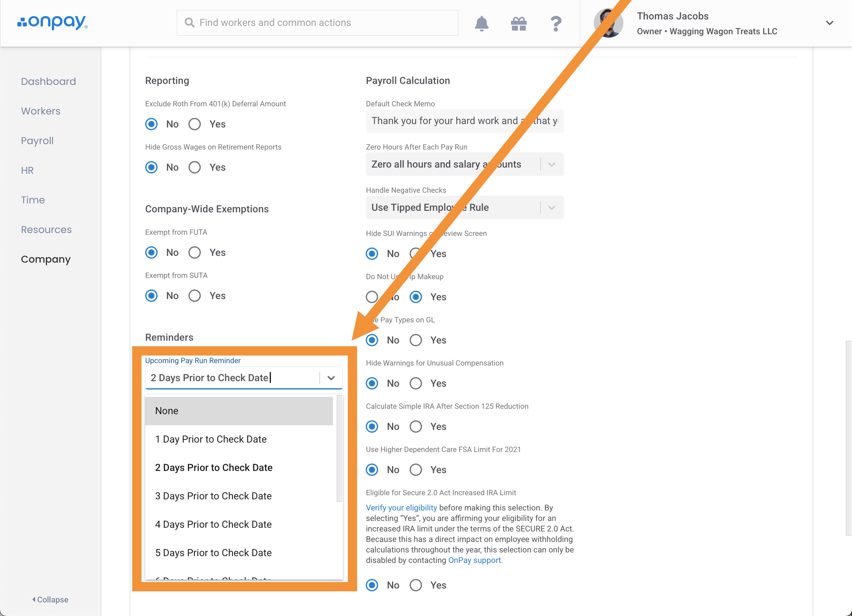Click the OnPay support link
Viewport: 852px width, 616px height.
pos(475,560)
